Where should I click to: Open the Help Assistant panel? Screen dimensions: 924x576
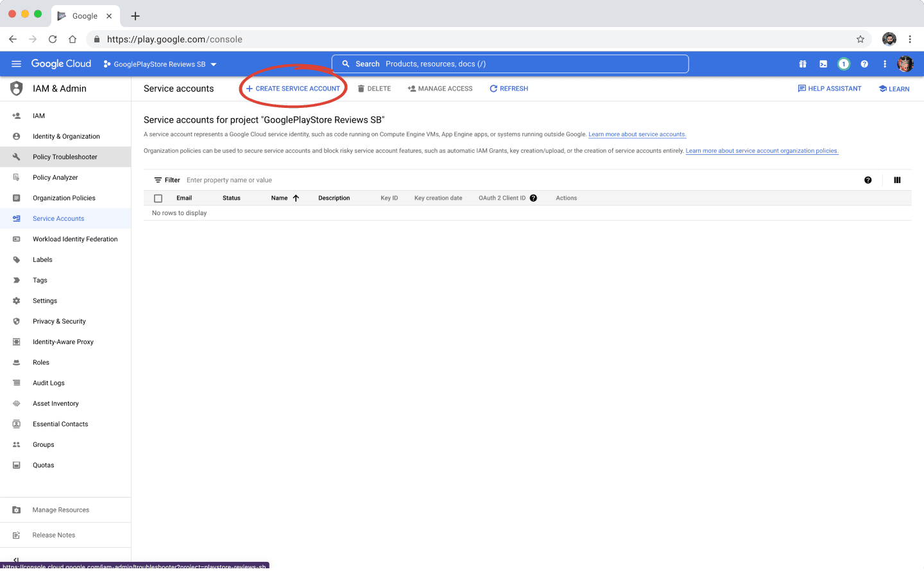point(830,89)
